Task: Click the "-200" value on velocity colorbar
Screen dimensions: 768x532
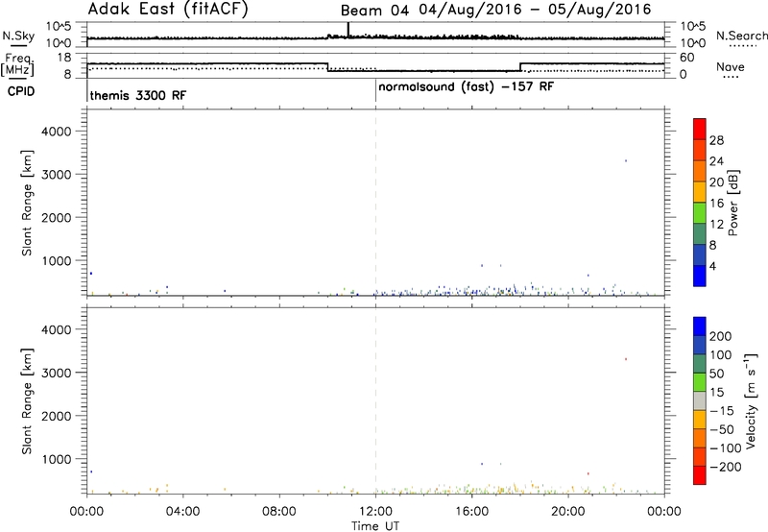Action: pos(726,468)
